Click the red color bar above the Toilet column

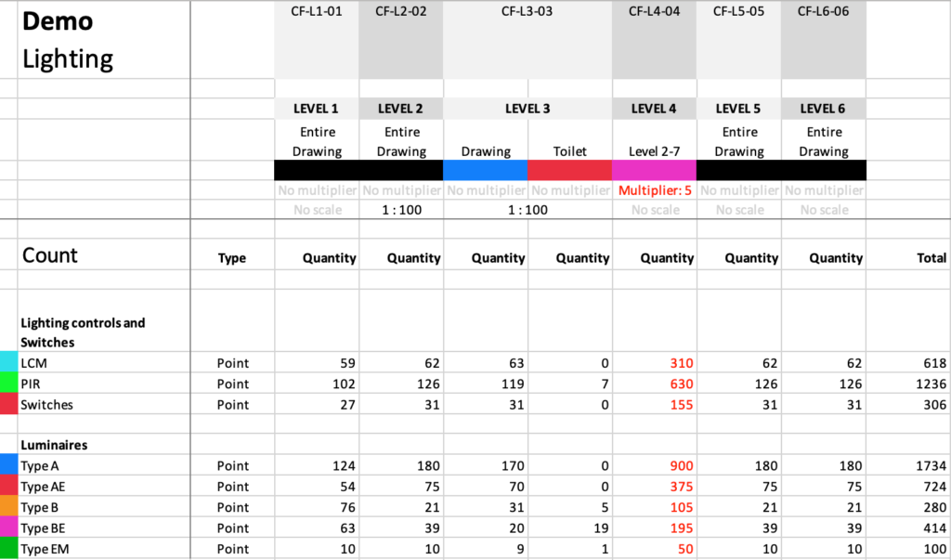pyautogui.click(x=569, y=170)
